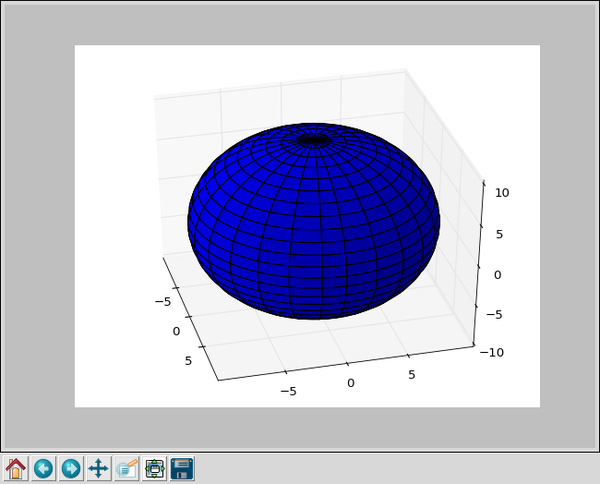Click tick label 0 on the bottom axis
This screenshot has height=484, width=600.
pyautogui.click(x=351, y=383)
